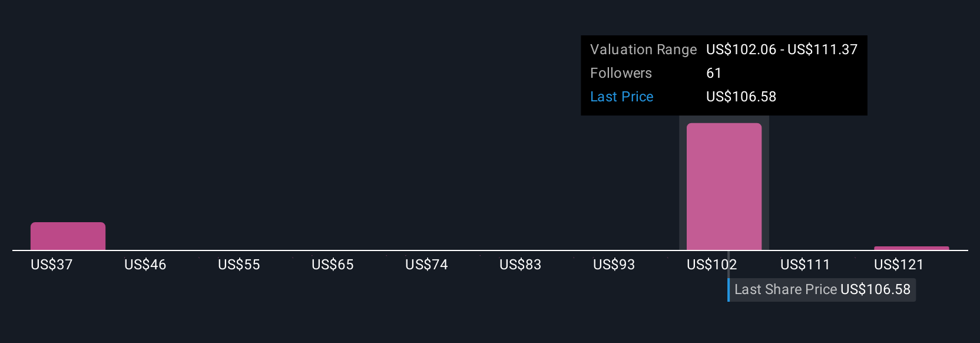Click the Valuation Range text in tooltip
The width and height of the screenshot is (980, 343).
(x=643, y=50)
